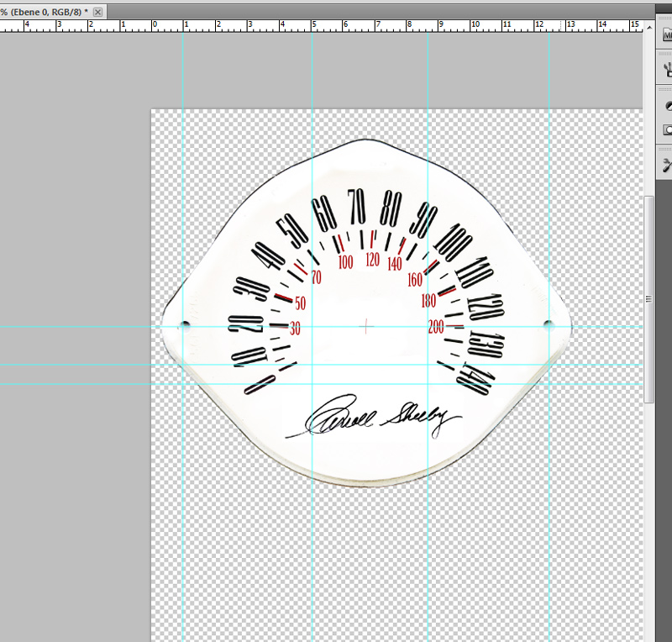The height and width of the screenshot is (642, 672).
Task: Click the vertical scrollbar up arrow
Action: coord(648,28)
